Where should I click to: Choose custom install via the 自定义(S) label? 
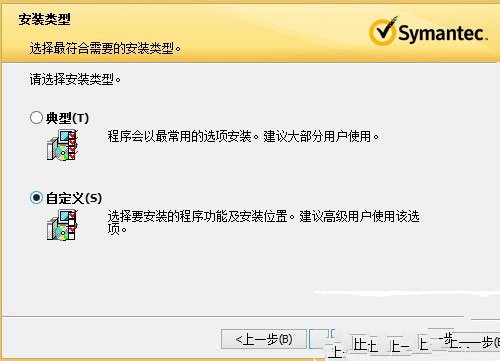pyautogui.click(x=74, y=198)
